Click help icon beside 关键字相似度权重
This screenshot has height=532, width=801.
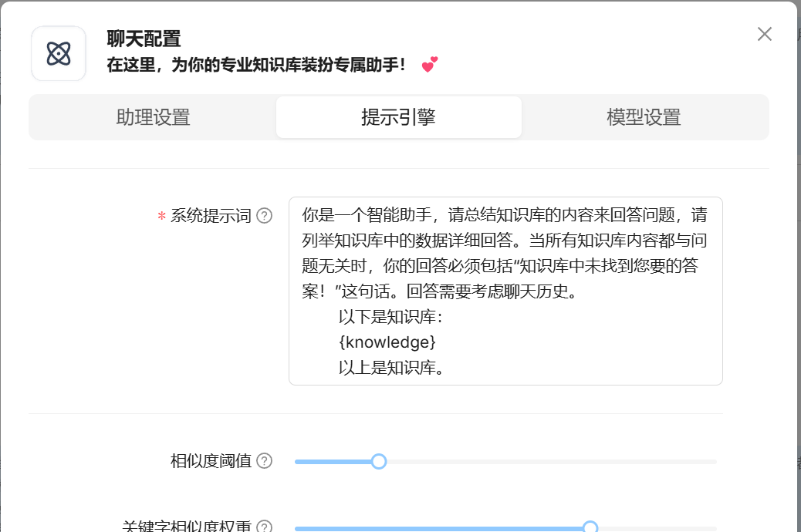click(264, 527)
